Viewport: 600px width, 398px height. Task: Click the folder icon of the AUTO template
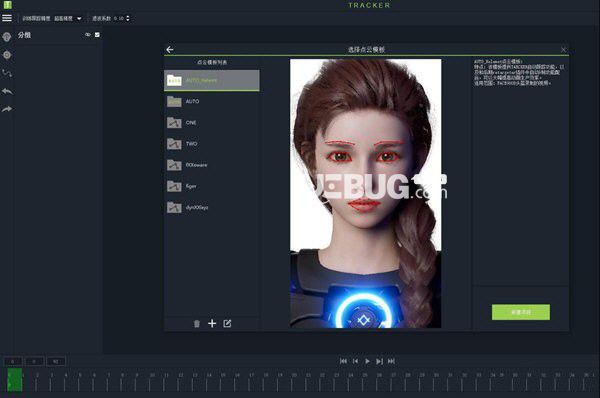pos(174,101)
